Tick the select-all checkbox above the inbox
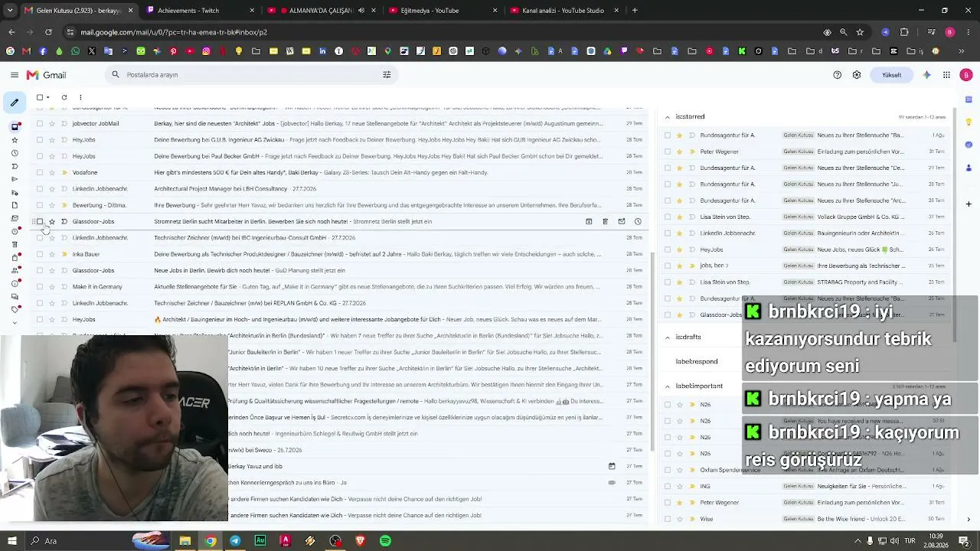 [x=40, y=97]
